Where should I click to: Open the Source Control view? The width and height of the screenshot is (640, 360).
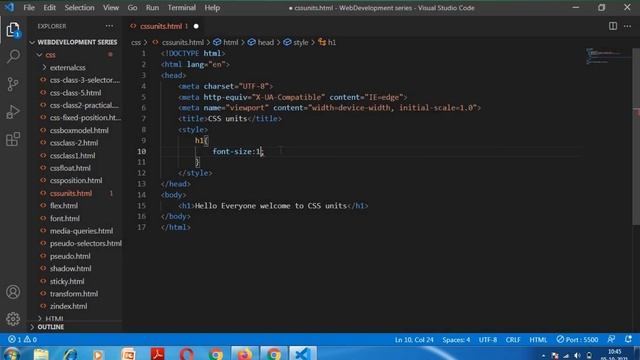tap(13, 84)
